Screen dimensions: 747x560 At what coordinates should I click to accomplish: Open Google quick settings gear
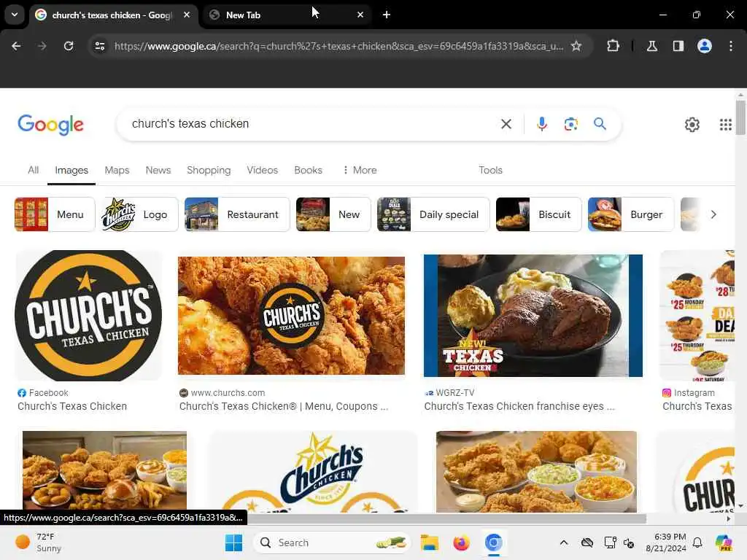click(692, 124)
